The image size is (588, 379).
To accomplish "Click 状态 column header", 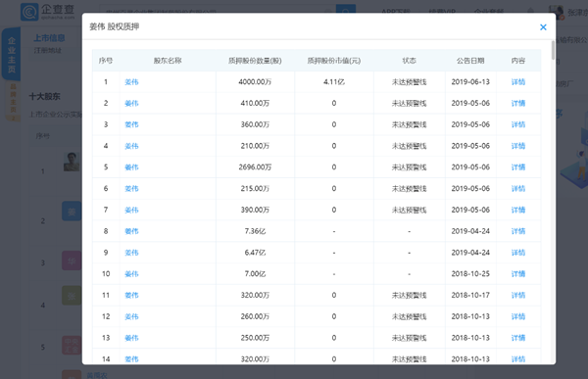I will coord(409,61).
